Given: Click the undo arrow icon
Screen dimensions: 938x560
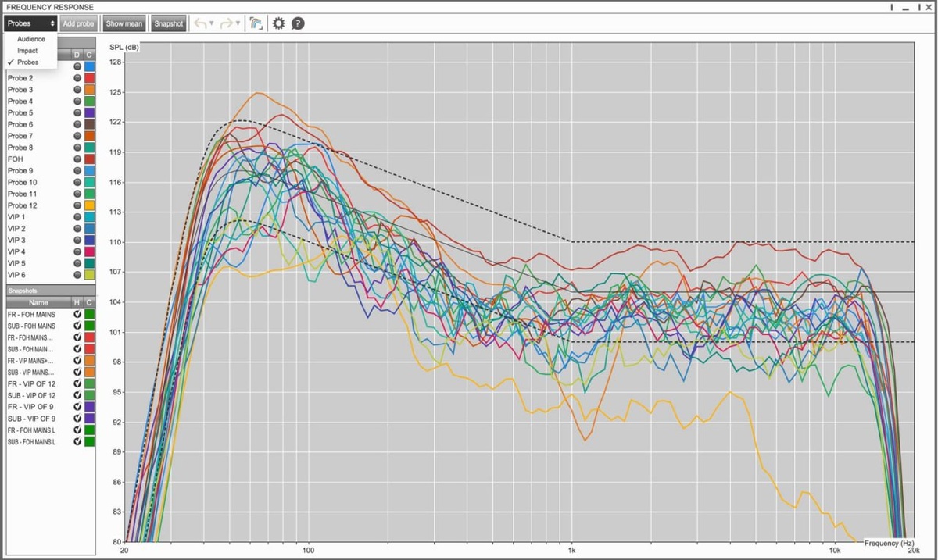Looking at the screenshot, I should pyautogui.click(x=199, y=23).
